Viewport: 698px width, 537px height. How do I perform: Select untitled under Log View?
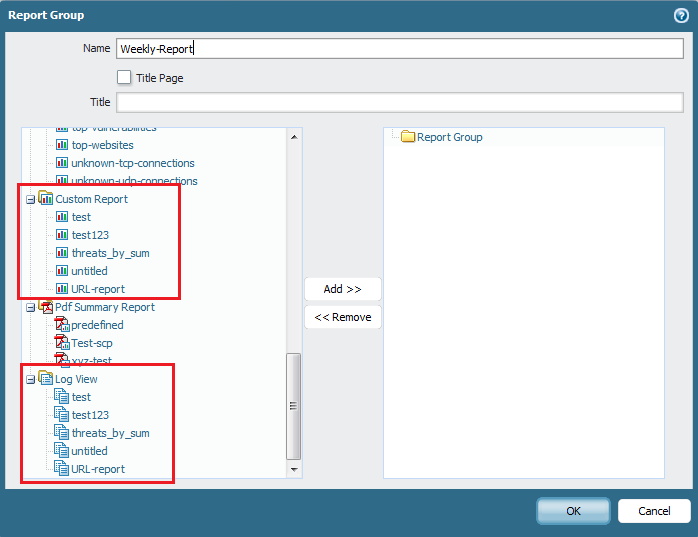click(89, 451)
